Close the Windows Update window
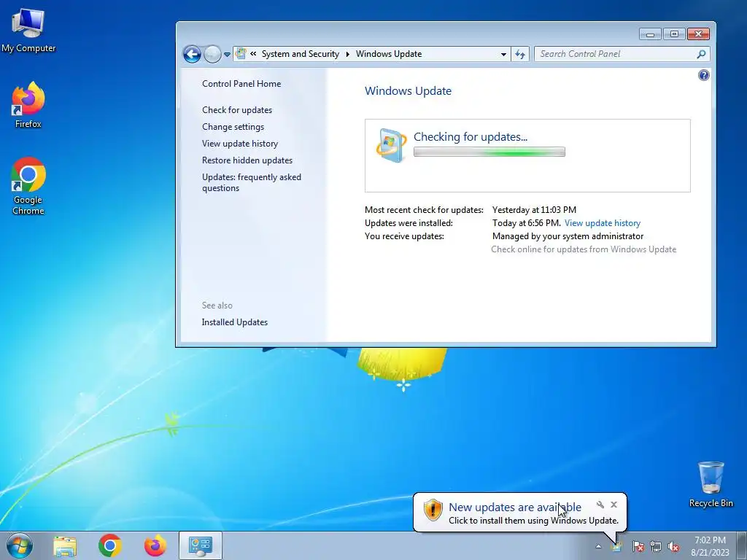 [x=698, y=34]
